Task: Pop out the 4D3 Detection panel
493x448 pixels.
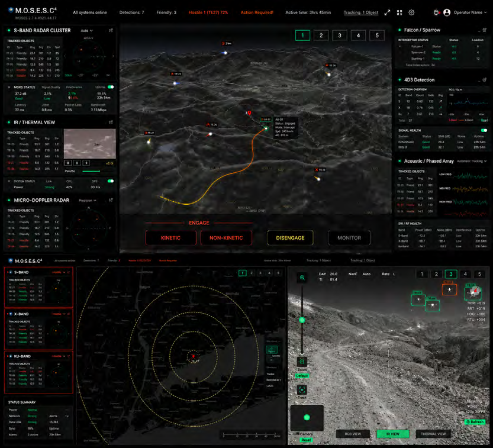Action: click(x=485, y=80)
